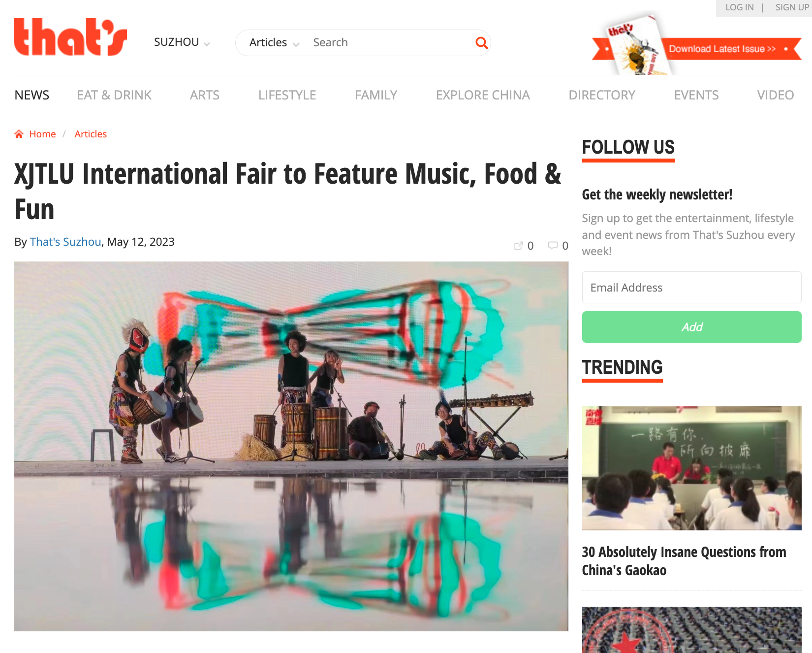Viewport: 812px width, 653px height.
Task: Open the Gaokao classroom thumbnail
Action: 692,468
